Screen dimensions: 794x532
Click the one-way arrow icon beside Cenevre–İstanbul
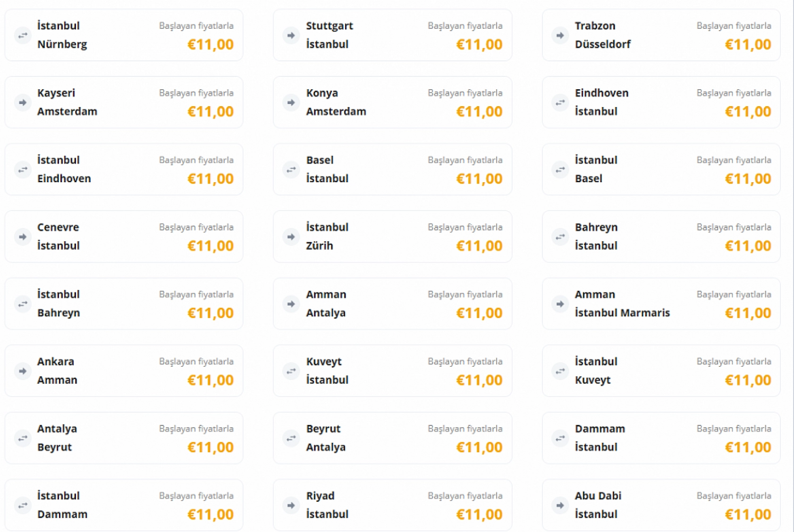23,236
